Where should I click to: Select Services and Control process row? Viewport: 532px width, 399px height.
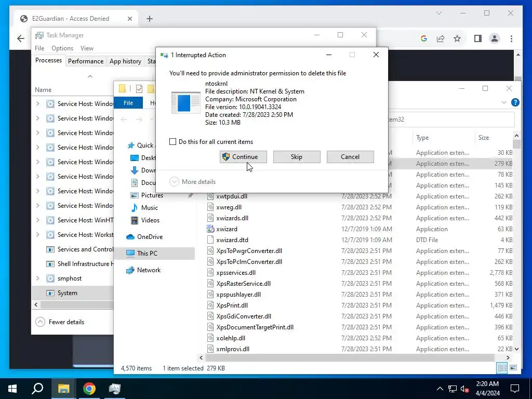click(73, 249)
